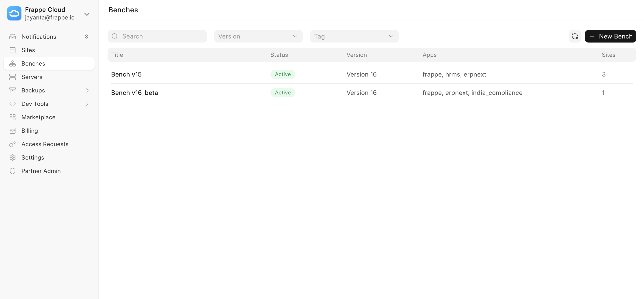The image size is (644, 299).
Task: Go to Sites in the sidebar
Action: (28, 50)
